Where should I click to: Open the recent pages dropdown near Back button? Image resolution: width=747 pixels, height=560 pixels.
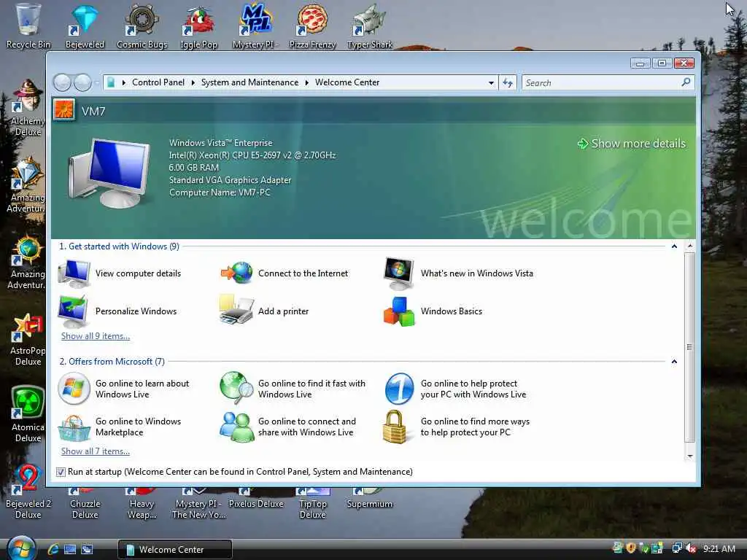(97, 83)
